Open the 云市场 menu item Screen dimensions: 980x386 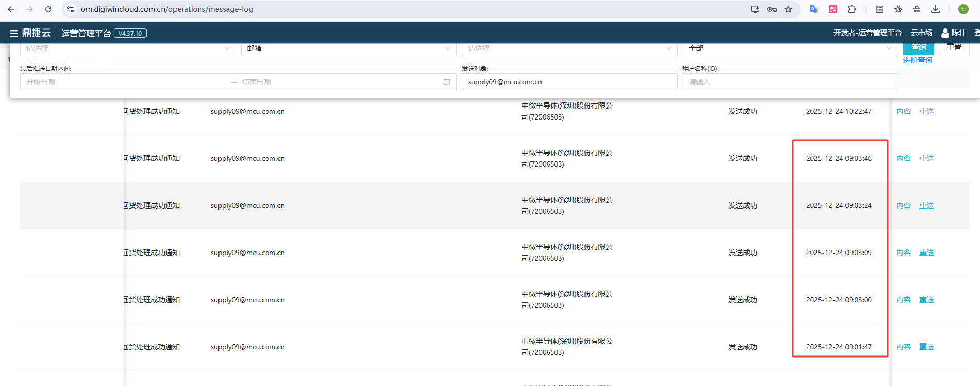922,33
